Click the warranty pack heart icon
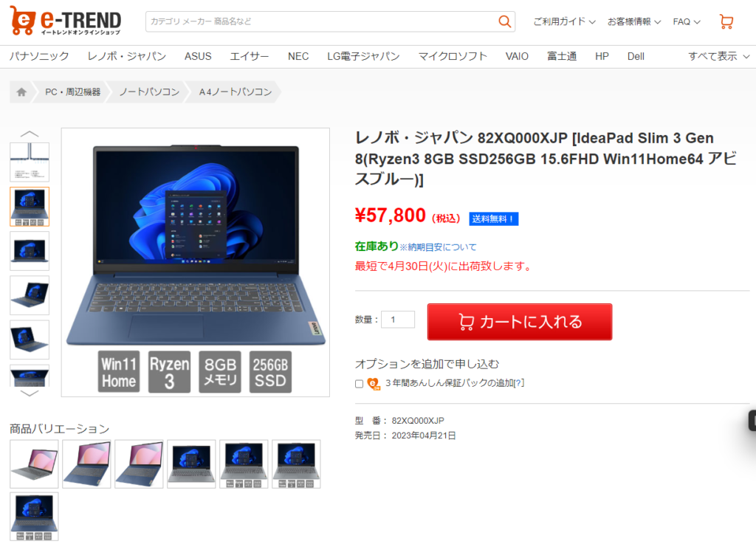Screen dimensions: 756x547 tap(374, 384)
